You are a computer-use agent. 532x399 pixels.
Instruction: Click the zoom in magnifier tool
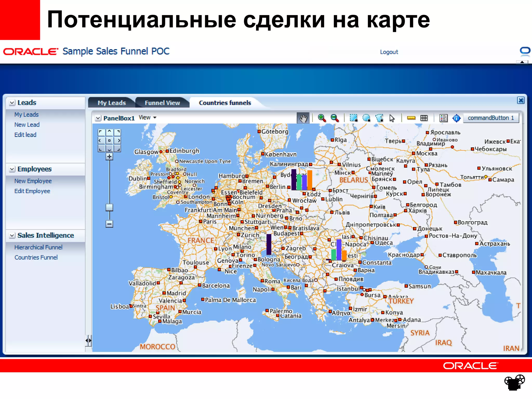coord(322,118)
